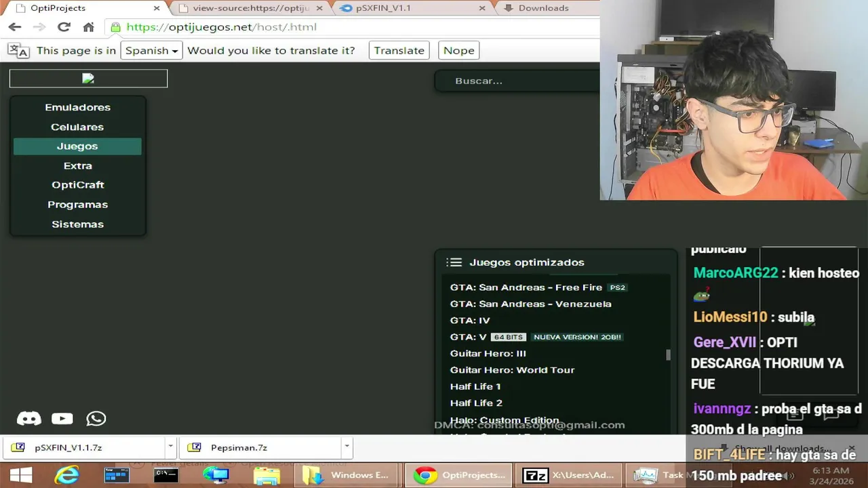
Task: Click the Translate button
Action: tap(399, 50)
